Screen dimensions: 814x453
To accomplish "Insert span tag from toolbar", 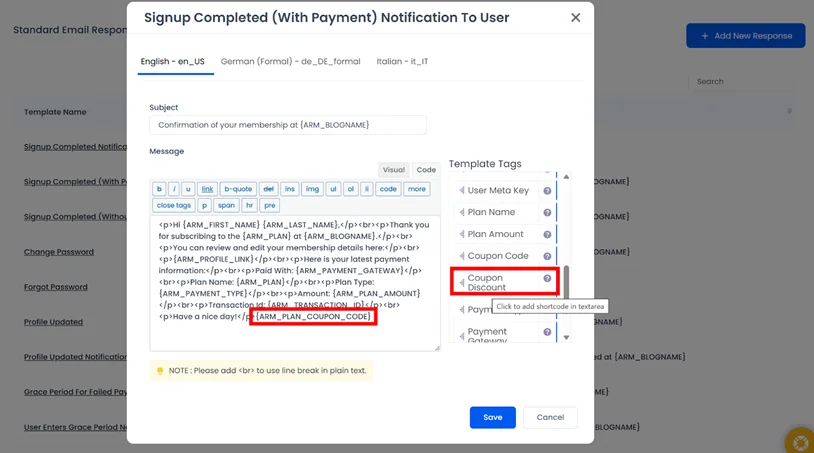I will coord(226,205).
